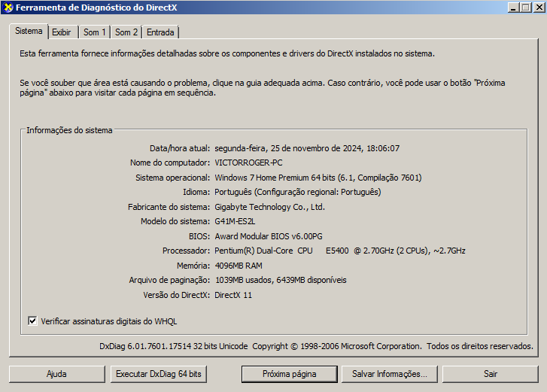Click the Sair button
This screenshot has height=392, width=547.
tap(490, 374)
